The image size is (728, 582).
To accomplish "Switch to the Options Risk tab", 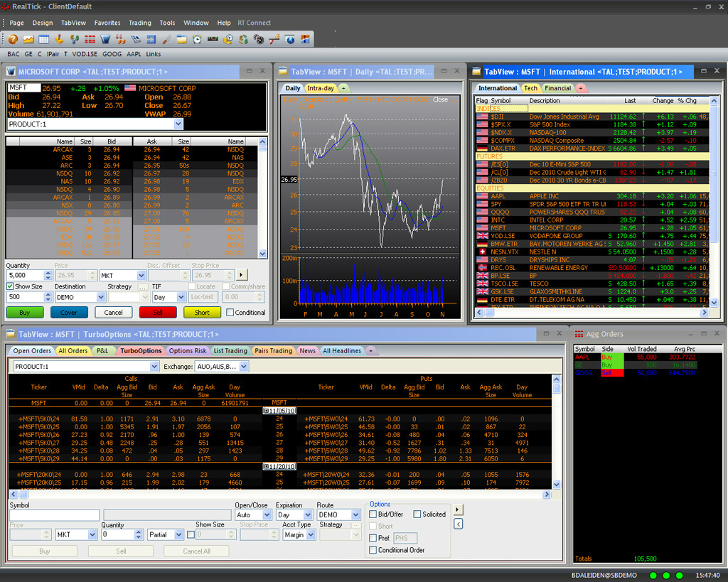I will tap(188, 351).
